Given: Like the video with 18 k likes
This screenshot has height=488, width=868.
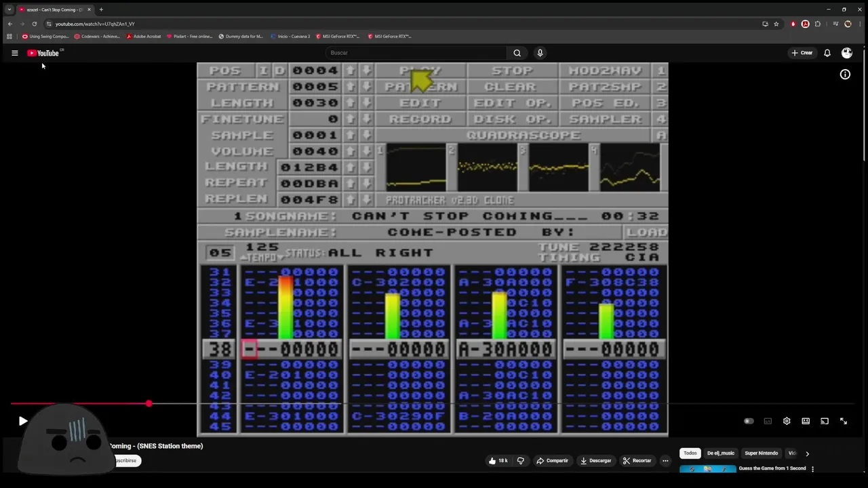Looking at the screenshot, I should (x=498, y=461).
